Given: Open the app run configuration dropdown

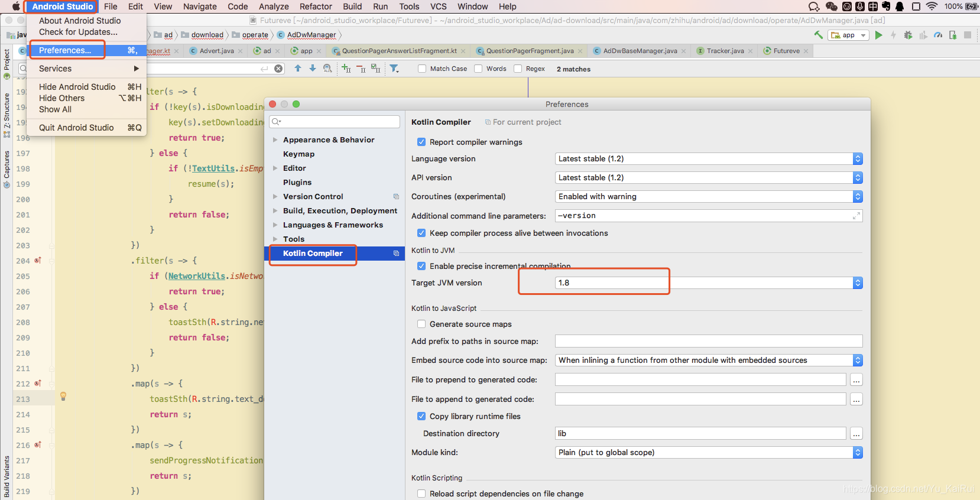Looking at the screenshot, I should [848, 35].
